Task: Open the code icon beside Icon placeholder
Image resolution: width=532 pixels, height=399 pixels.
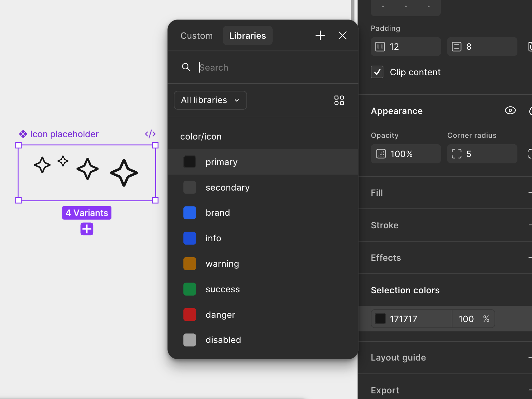Action: [150, 134]
